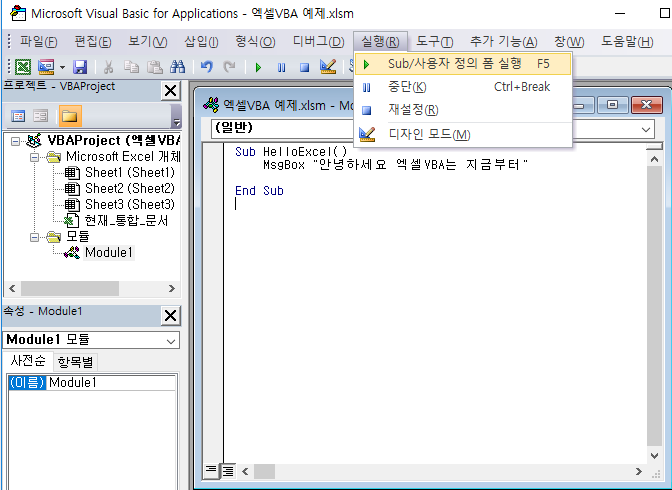Choose 재설정(R) from the Run menu
672x490 pixels.
(x=463, y=110)
